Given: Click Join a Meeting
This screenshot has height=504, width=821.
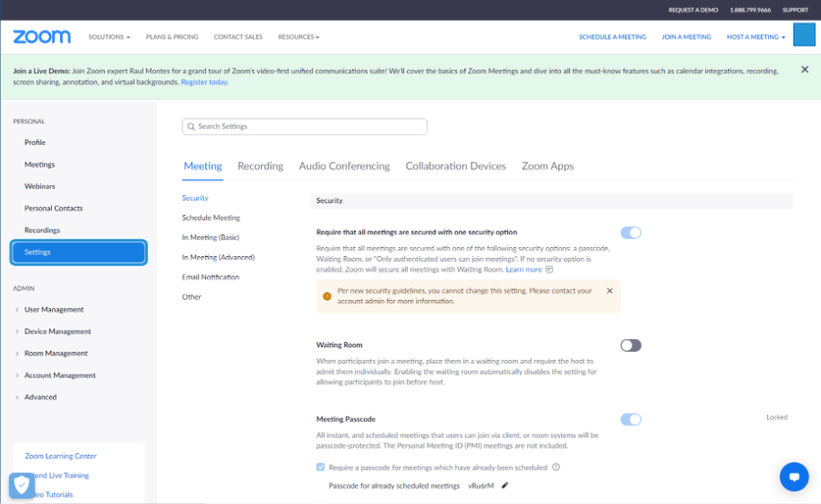Looking at the screenshot, I should tap(686, 36).
